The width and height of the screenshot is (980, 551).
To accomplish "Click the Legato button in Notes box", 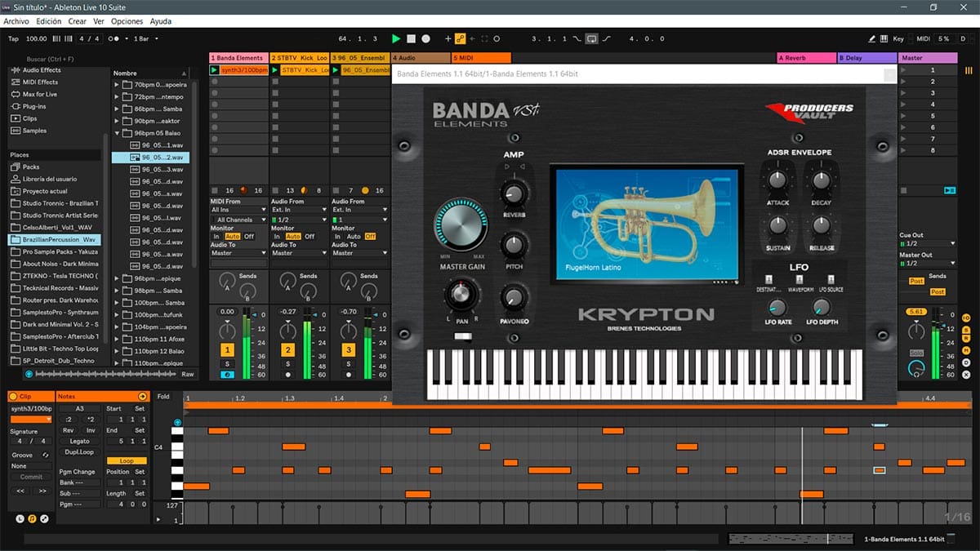I will coord(79,442).
